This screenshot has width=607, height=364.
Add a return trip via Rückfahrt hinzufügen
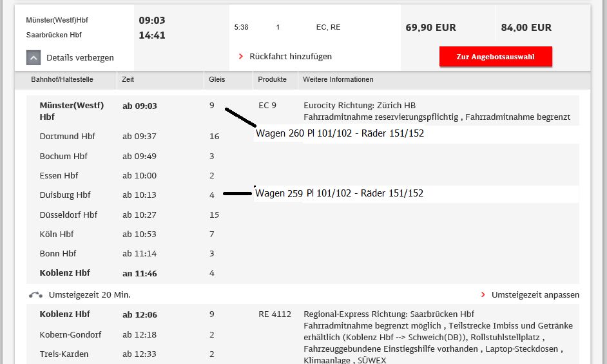coord(290,57)
